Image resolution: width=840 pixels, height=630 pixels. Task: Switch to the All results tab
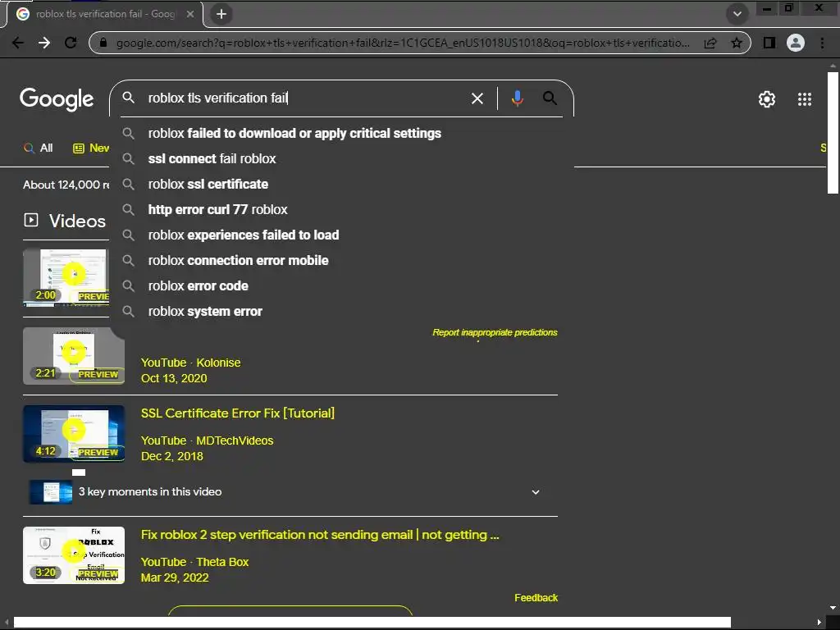[38, 148]
